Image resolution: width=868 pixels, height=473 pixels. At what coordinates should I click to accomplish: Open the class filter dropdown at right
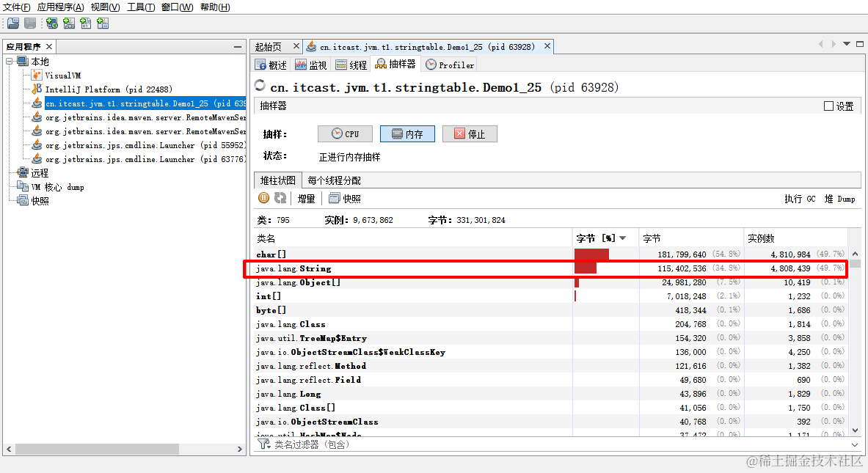pos(856,444)
